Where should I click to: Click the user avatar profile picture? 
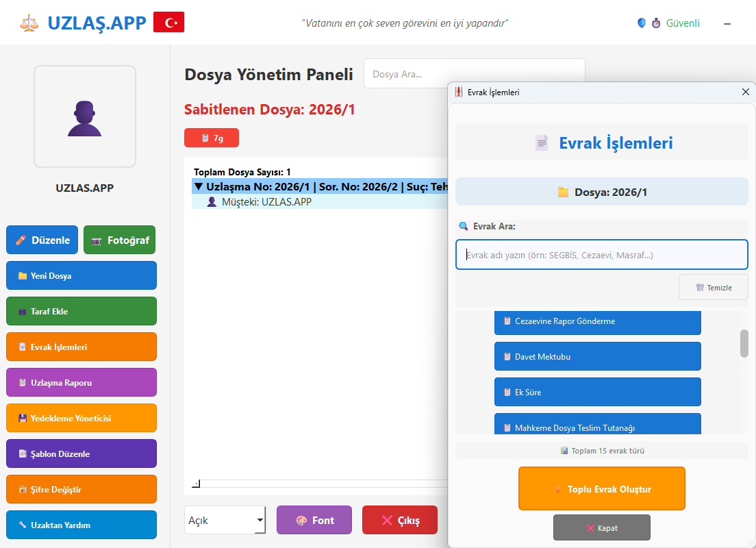(x=85, y=116)
